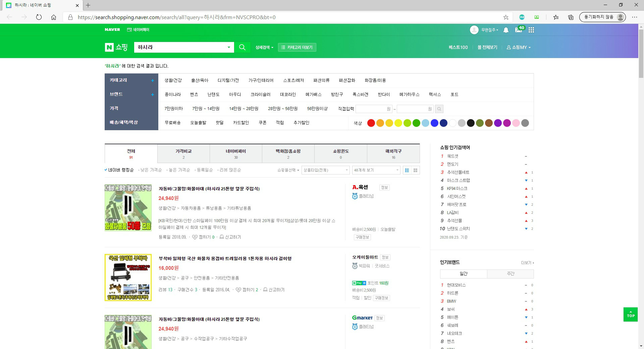
Task: Open a new browser tab
Action: coord(88,5)
